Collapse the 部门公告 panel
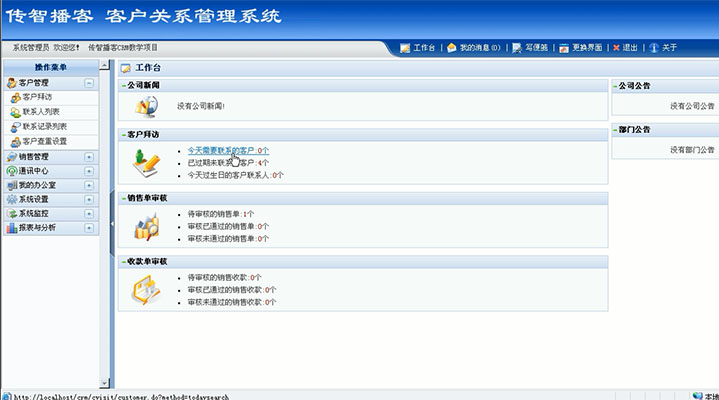Image resolution: width=719 pixels, height=400 pixels. coord(615,130)
